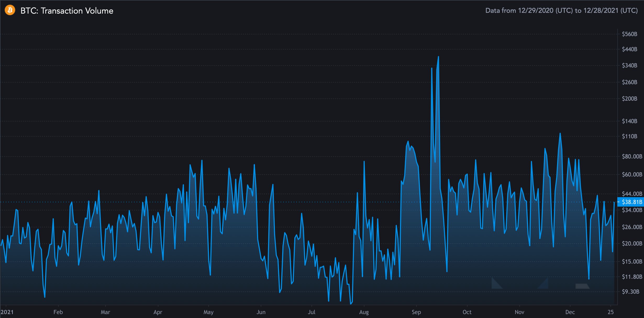Click the $560B y-axis label
Screen dimensions: 644x318
[x=630, y=34]
